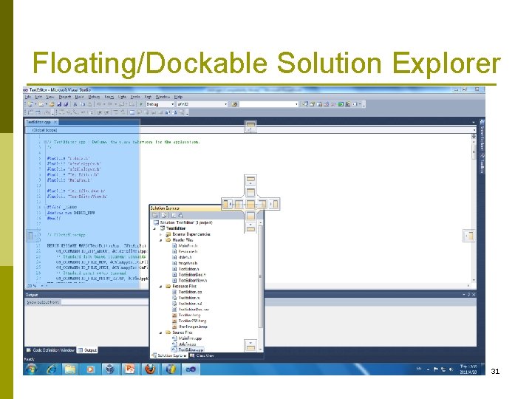
Task: Collapse the Header Files folder
Action: (161, 240)
